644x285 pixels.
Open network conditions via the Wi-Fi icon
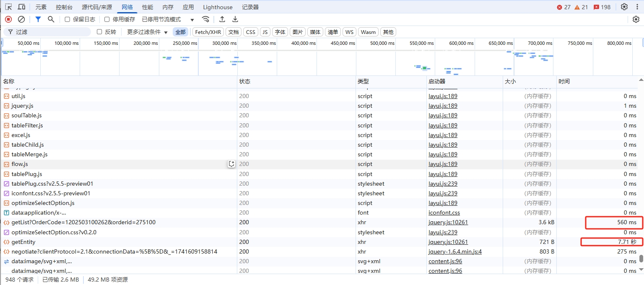[205, 19]
